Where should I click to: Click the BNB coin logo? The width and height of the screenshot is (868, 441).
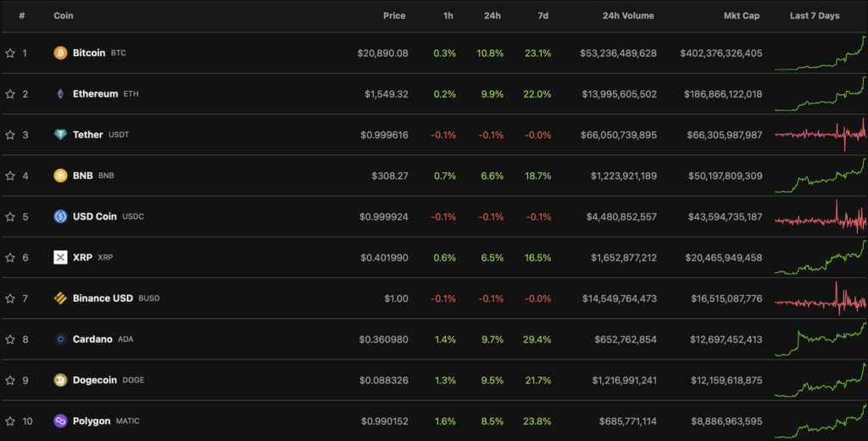[60, 176]
